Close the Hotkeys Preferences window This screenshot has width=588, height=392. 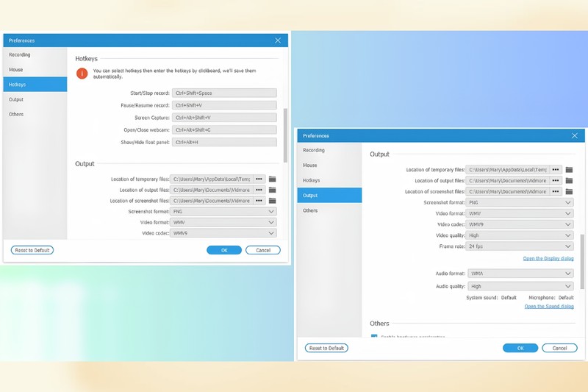[278, 40]
